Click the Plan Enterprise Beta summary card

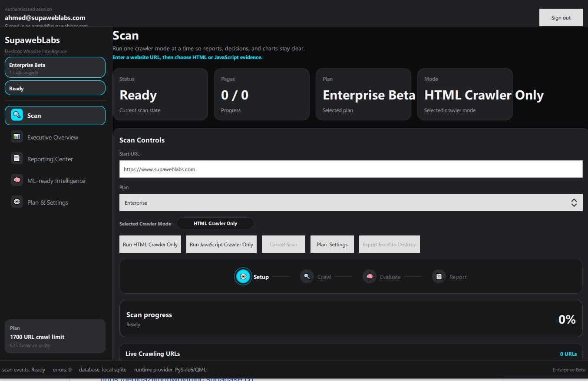coord(363,94)
